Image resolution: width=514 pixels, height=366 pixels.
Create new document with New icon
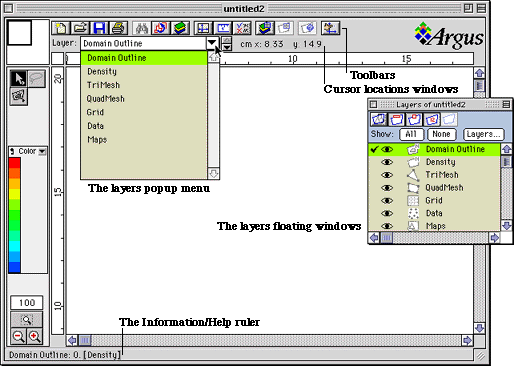click(61, 28)
